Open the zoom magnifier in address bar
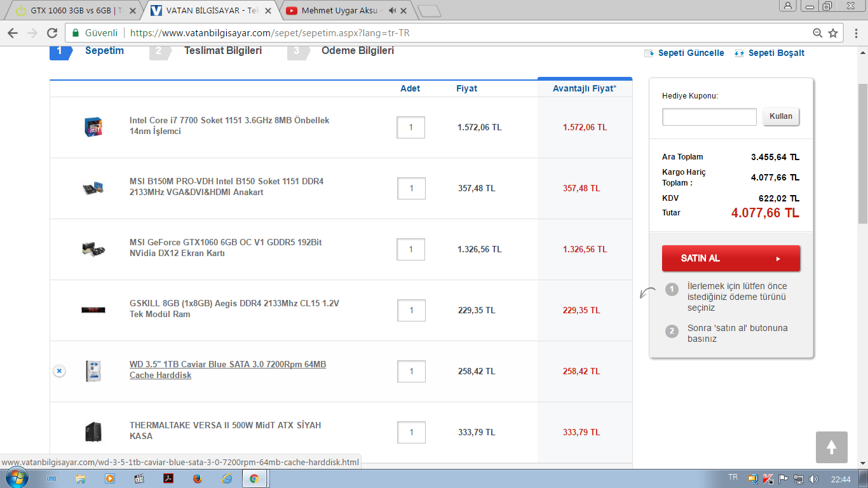 click(x=818, y=33)
